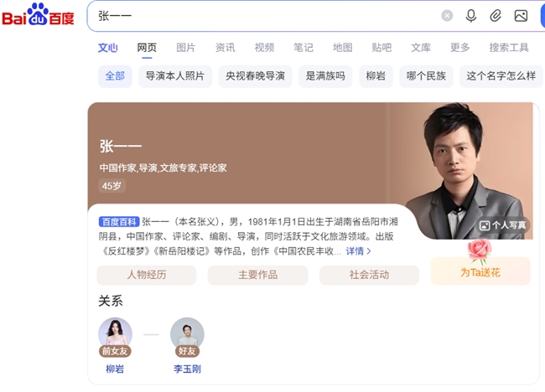Click inside the search input field

click(x=264, y=16)
